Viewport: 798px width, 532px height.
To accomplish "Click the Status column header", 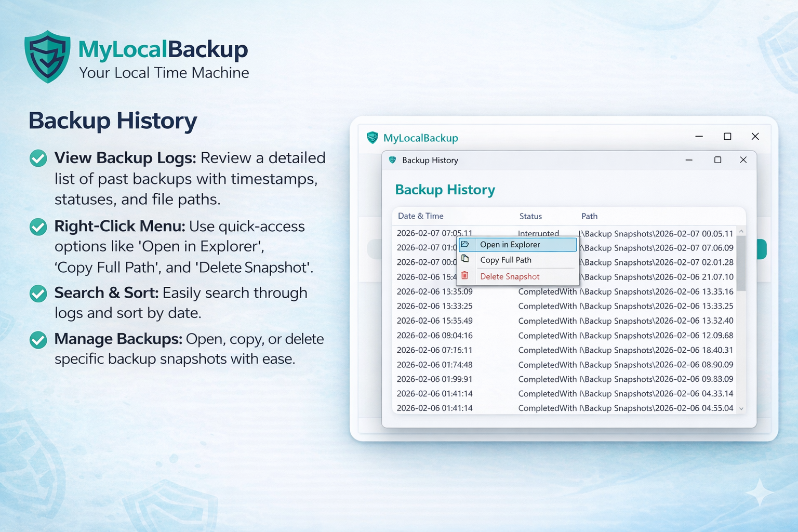I will coord(530,216).
